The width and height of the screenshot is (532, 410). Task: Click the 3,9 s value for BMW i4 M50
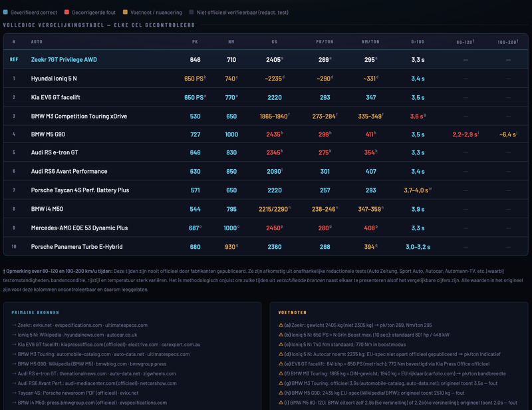pos(418,209)
